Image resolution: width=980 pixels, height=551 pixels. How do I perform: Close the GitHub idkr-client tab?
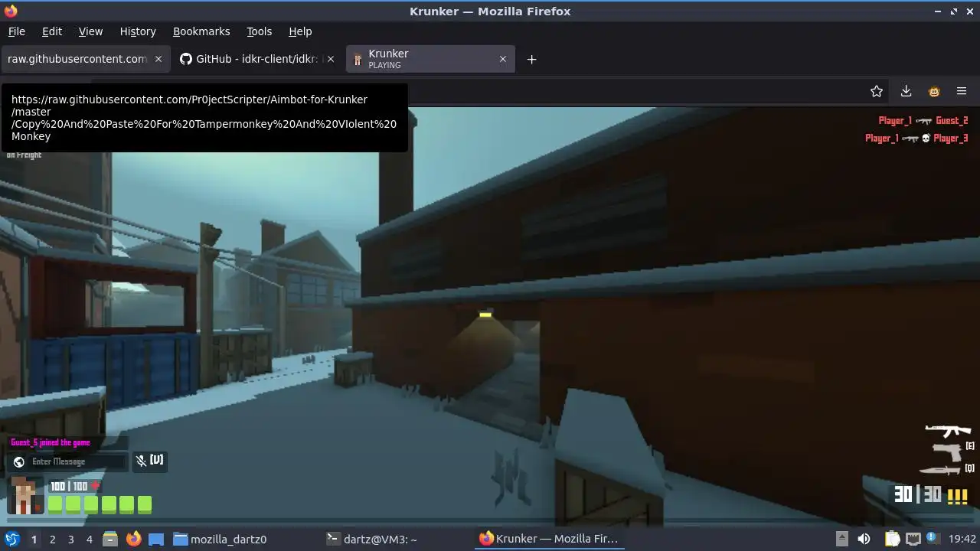tap(331, 59)
